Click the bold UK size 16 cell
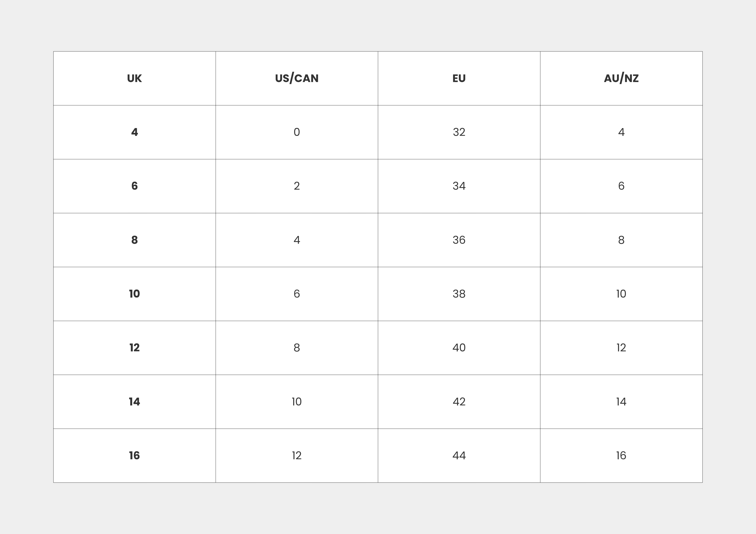756x534 pixels. point(134,456)
